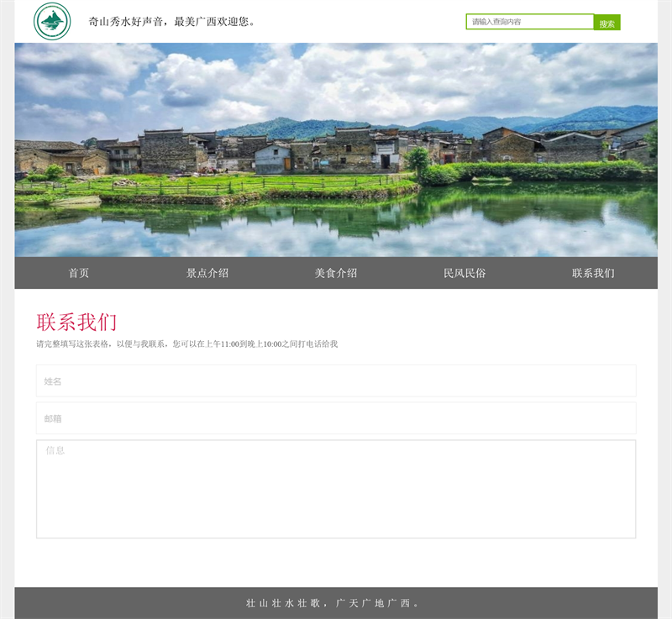Open the 景点介绍 navigation item
The height and width of the screenshot is (619, 672).
207,273
